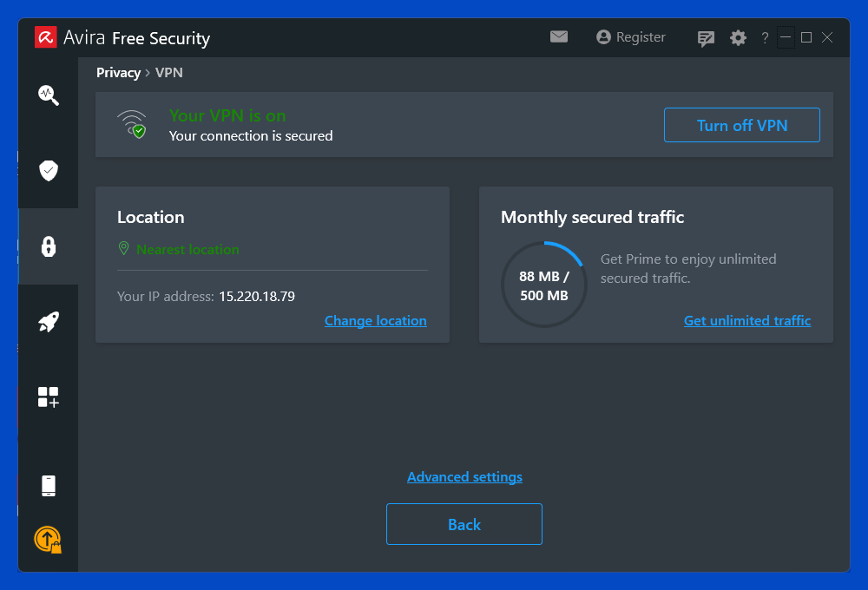Go to Privacy in the breadcrumb
The width and height of the screenshot is (868, 590).
pos(118,73)
